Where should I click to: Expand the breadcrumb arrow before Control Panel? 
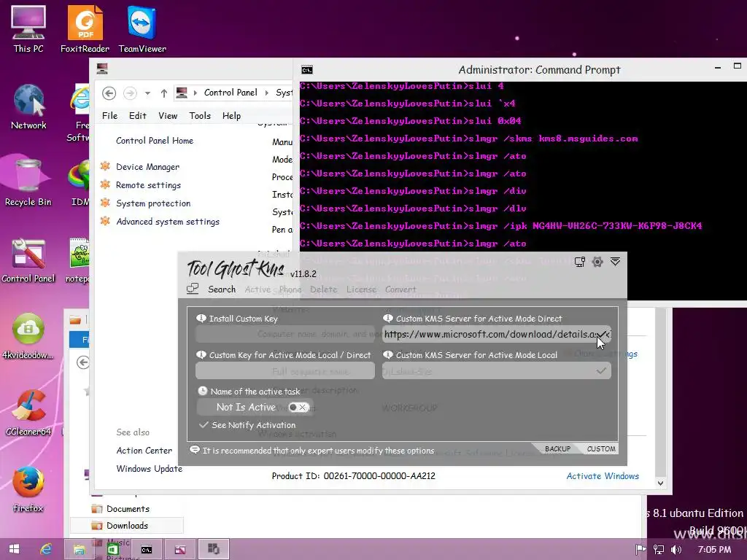point(196,93)
